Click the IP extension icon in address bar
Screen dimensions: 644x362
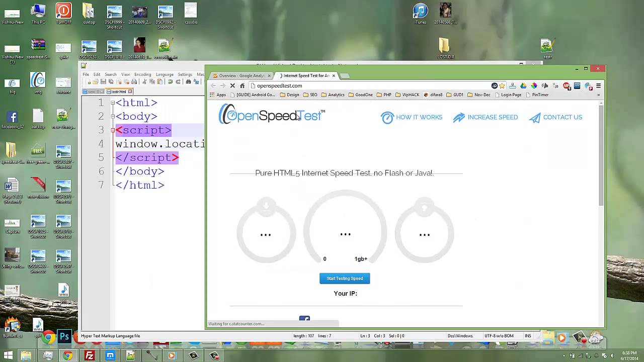[495, 86]
